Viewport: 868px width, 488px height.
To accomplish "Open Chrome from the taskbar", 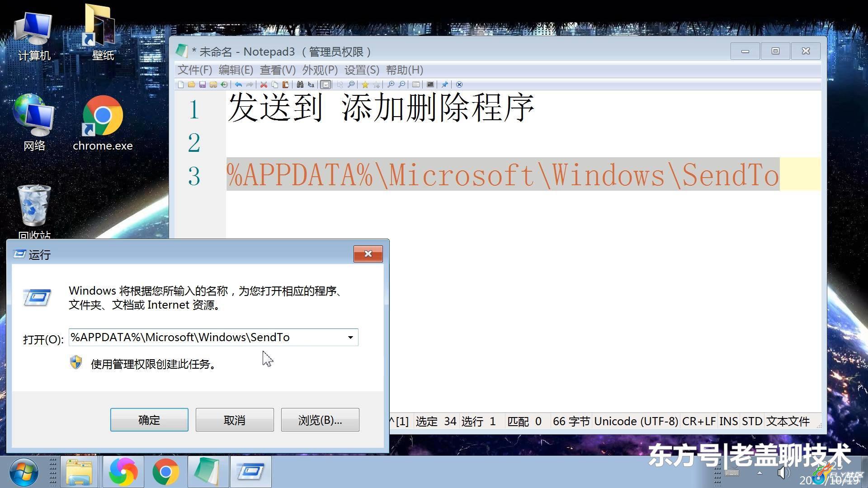I will point(165,472).
